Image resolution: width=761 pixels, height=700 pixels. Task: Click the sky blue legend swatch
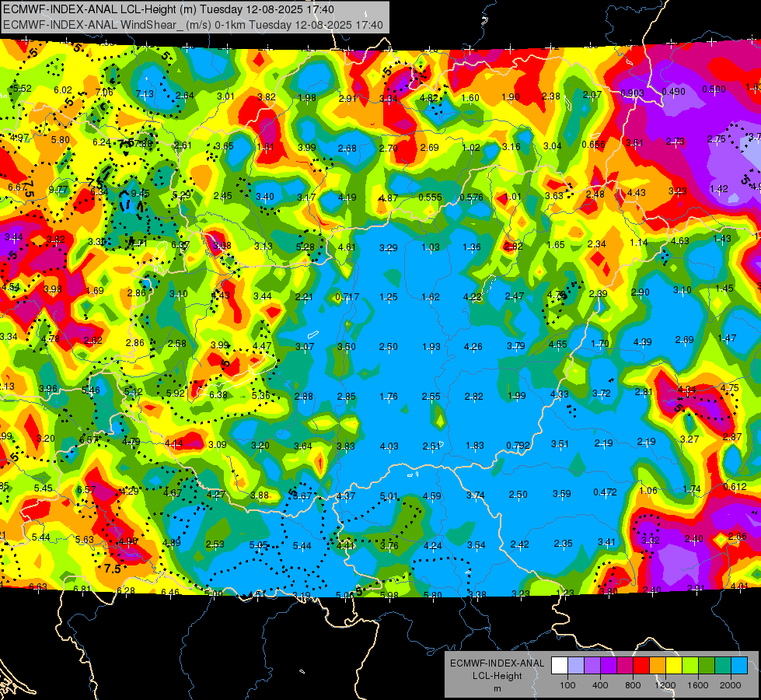[739, 666]
